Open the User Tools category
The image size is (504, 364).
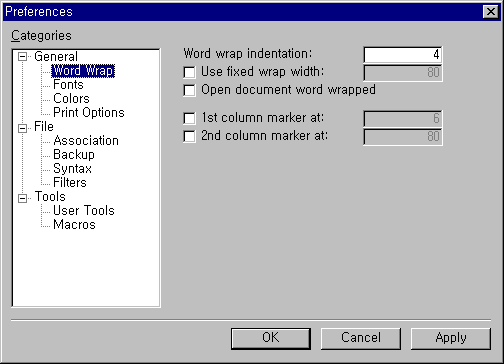coord(84,211)
